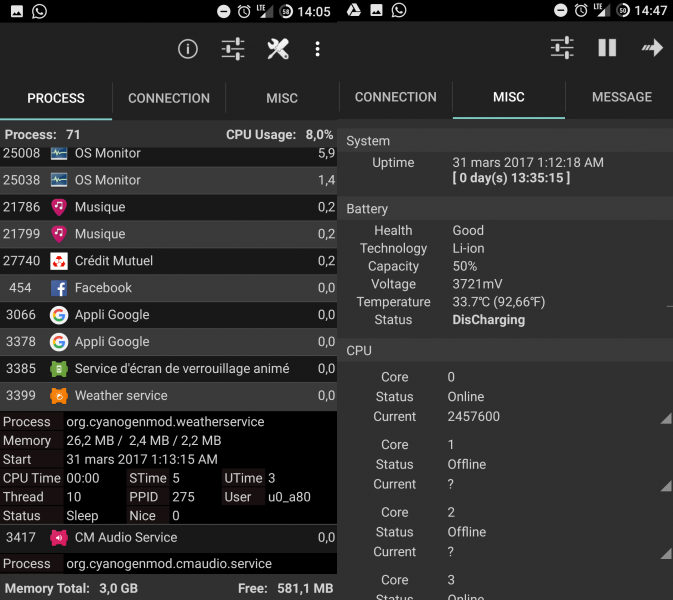Tap the Service d'écran de verrouillage animé row

(168, 369)
